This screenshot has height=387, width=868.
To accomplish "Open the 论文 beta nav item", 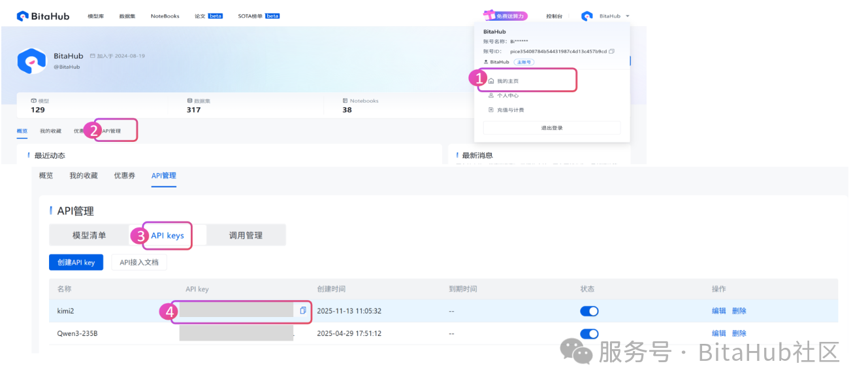I will click(x=208, y=16).
